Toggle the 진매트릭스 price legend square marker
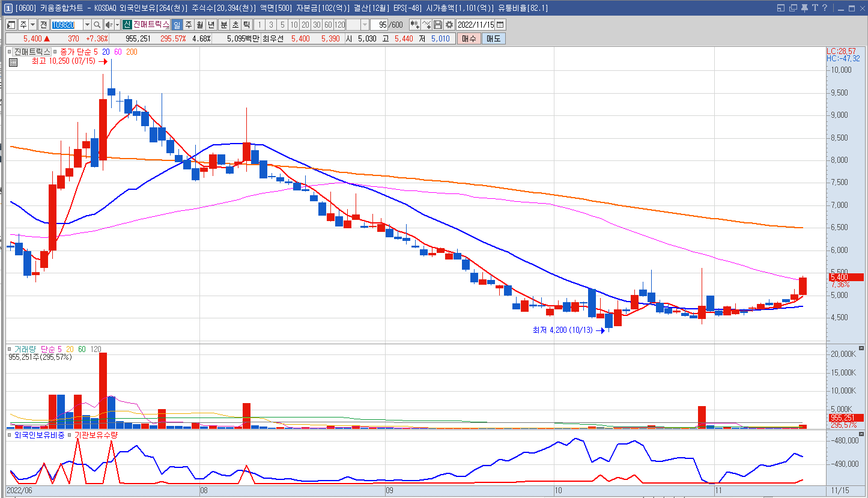 click(10, 52)
